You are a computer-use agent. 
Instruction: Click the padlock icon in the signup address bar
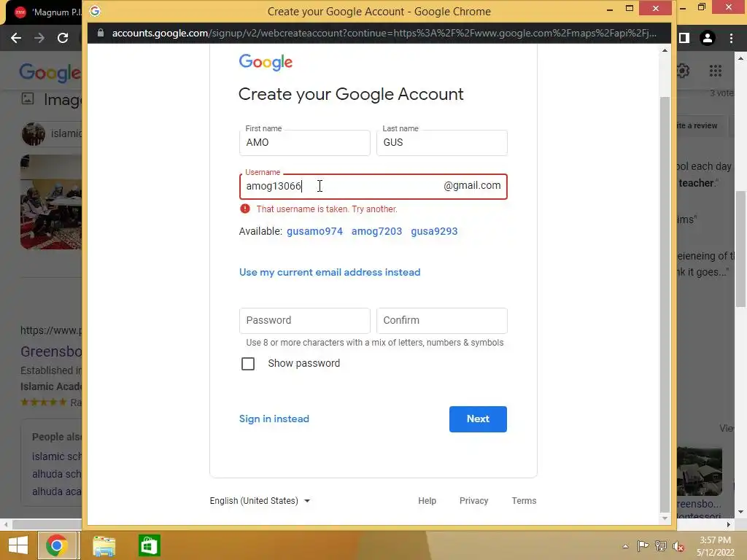click(100, 33)
